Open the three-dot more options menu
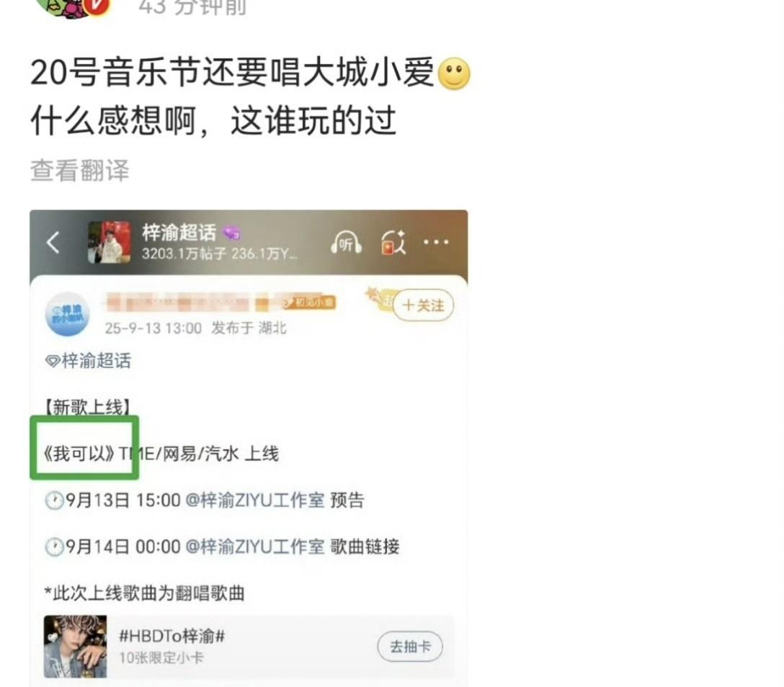 tap(436, 243)
